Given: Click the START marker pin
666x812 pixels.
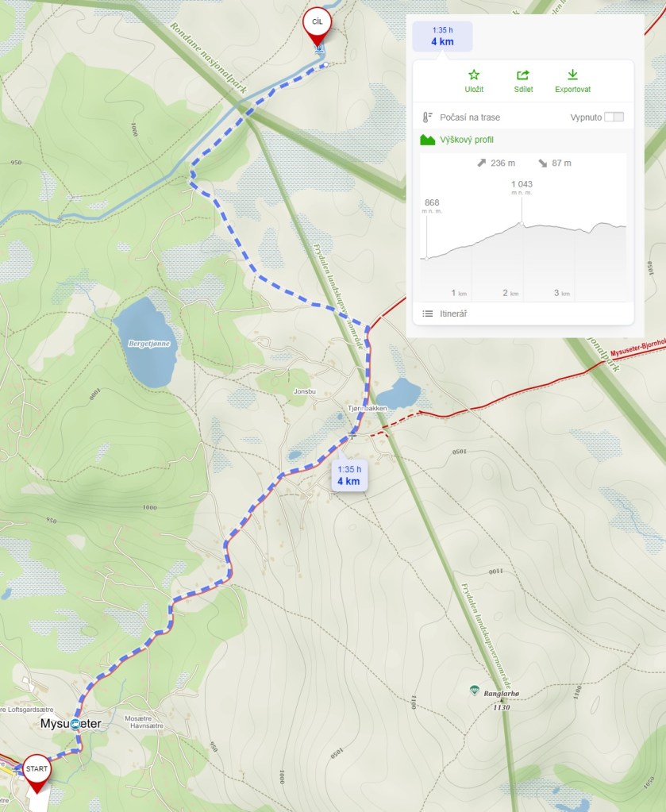Looking at the screenshot, I should point(37,772).
